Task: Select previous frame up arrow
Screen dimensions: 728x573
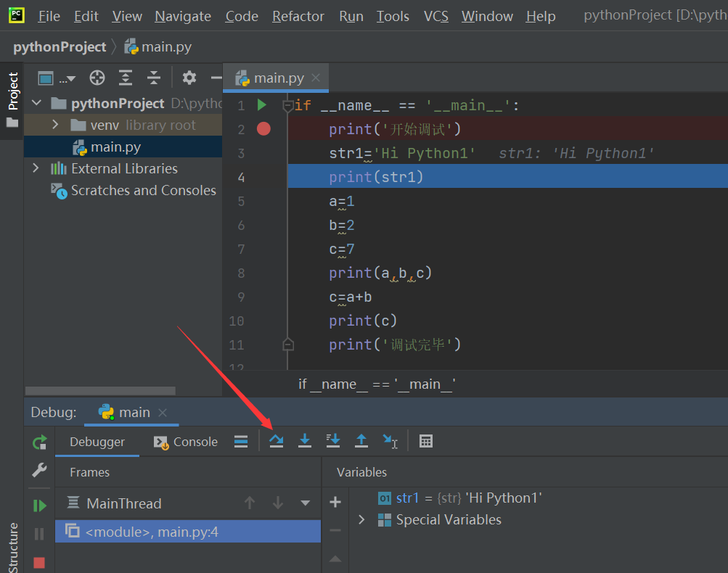Action: (250, 503)
